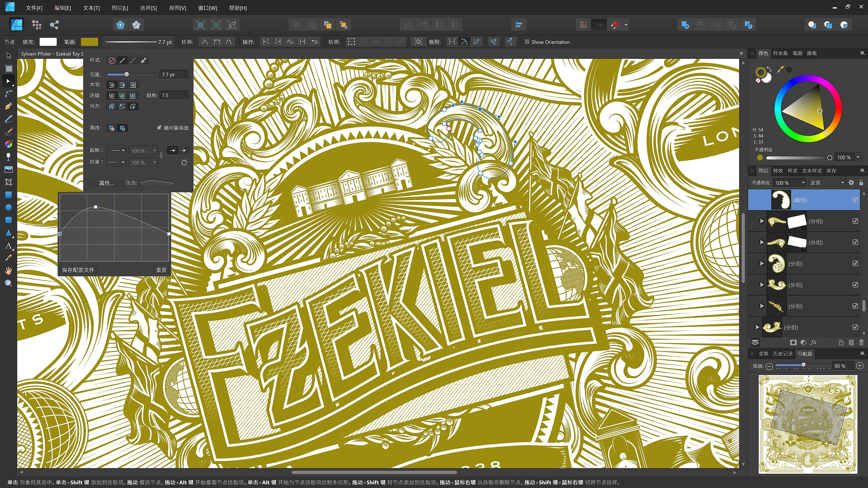Open the color opacity 100 % dropdown
This screenshot has height=488, width=868.
click(x=858, y=157)
